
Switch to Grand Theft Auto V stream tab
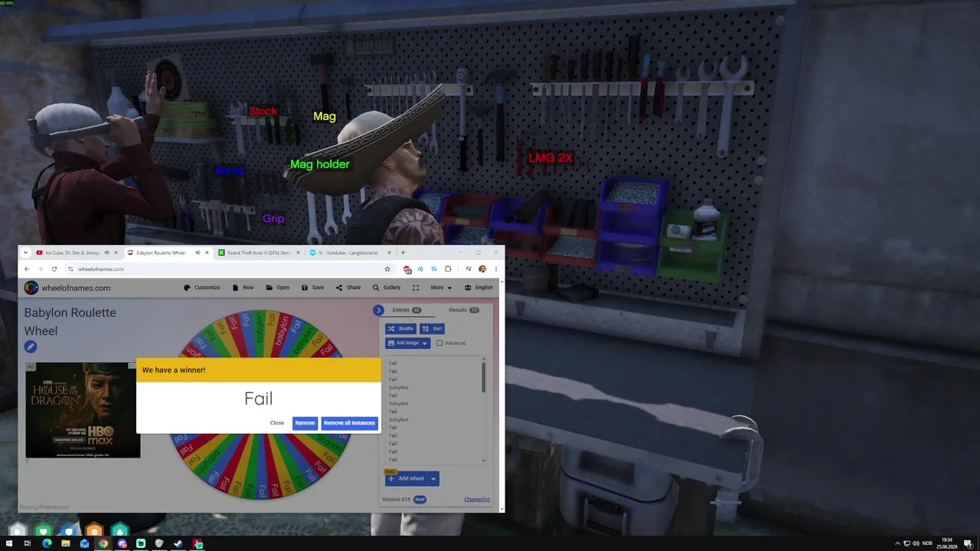pyautogui.click(x=259, y=253)
